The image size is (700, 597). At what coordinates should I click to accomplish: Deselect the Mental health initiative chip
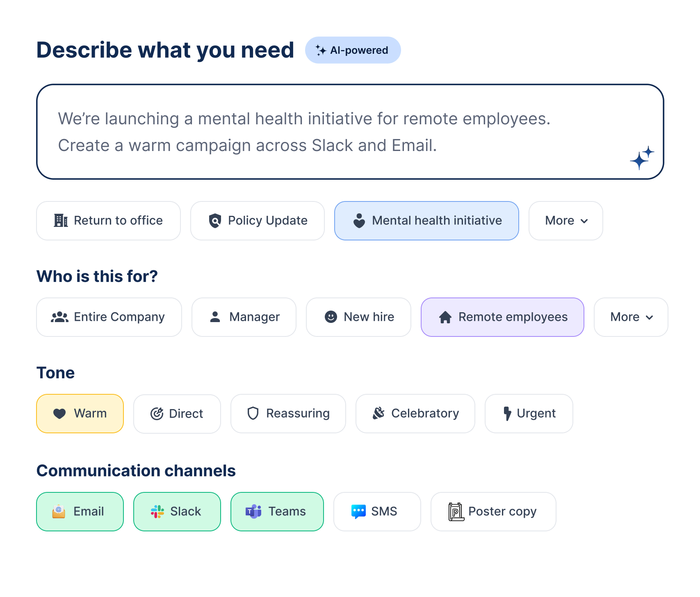coord(426,221)
